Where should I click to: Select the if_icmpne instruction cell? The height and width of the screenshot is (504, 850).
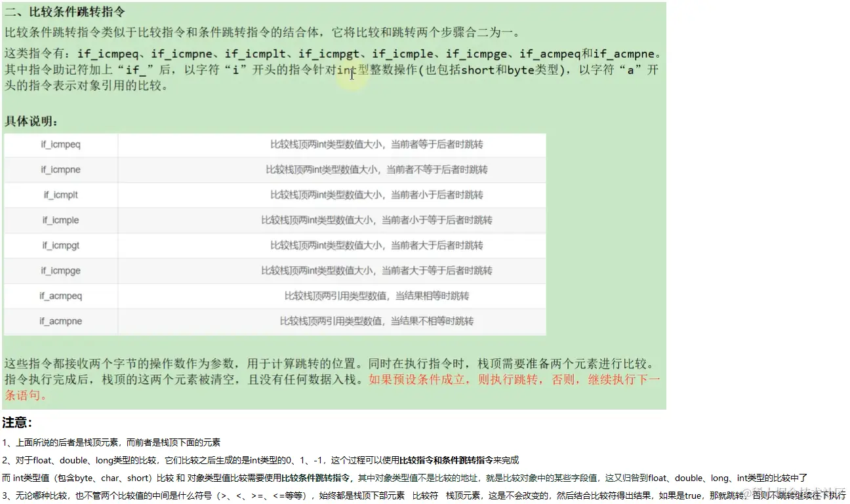(60, 169)
